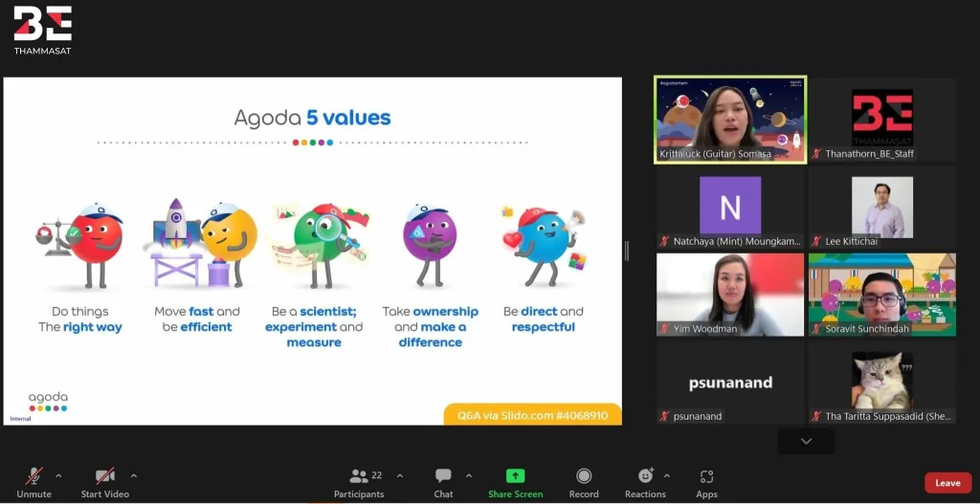Open the Participants panel

[359, 483]
